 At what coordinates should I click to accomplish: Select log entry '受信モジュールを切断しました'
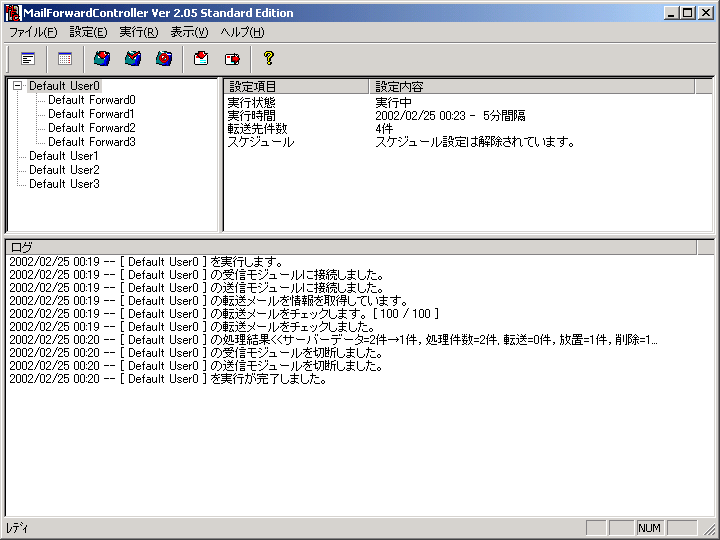[x=196, y=353]
